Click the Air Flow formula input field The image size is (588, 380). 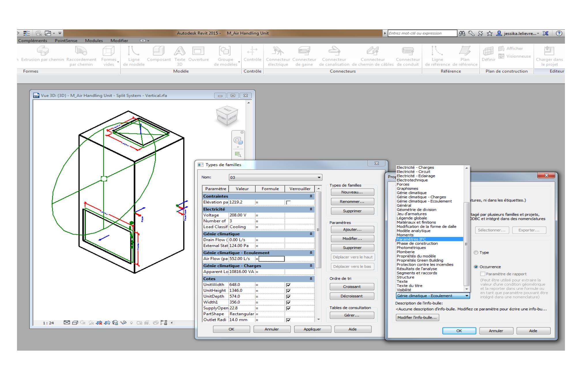point(271,259)
